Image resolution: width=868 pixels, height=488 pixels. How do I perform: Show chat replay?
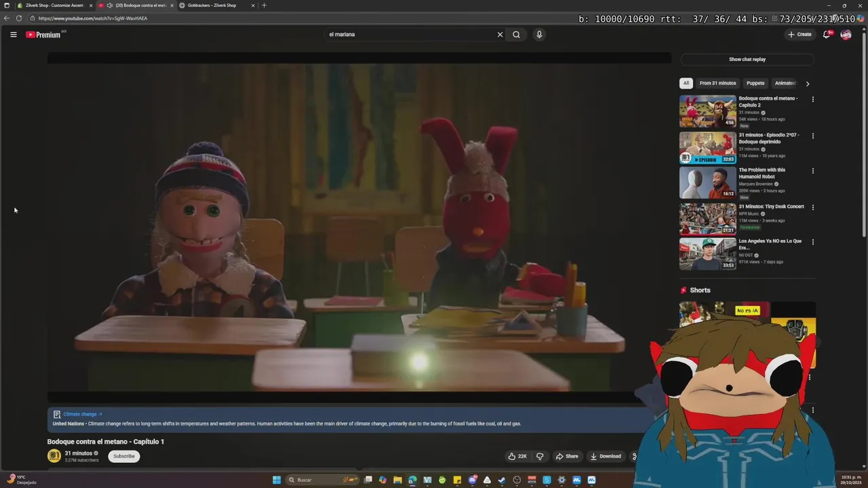click(x=747, y=60)
